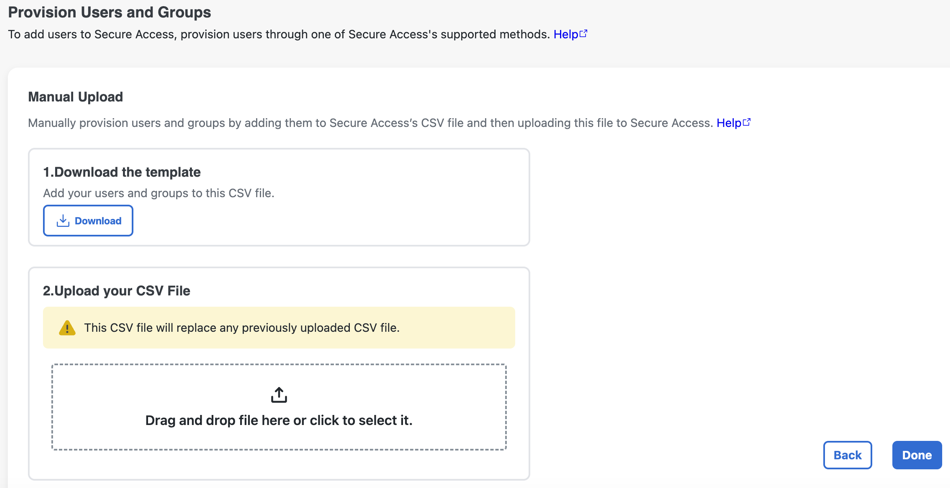Click the dashed drop zone to select a file
Viewport: 950px width, 488px height.
[x=279, y=407]
